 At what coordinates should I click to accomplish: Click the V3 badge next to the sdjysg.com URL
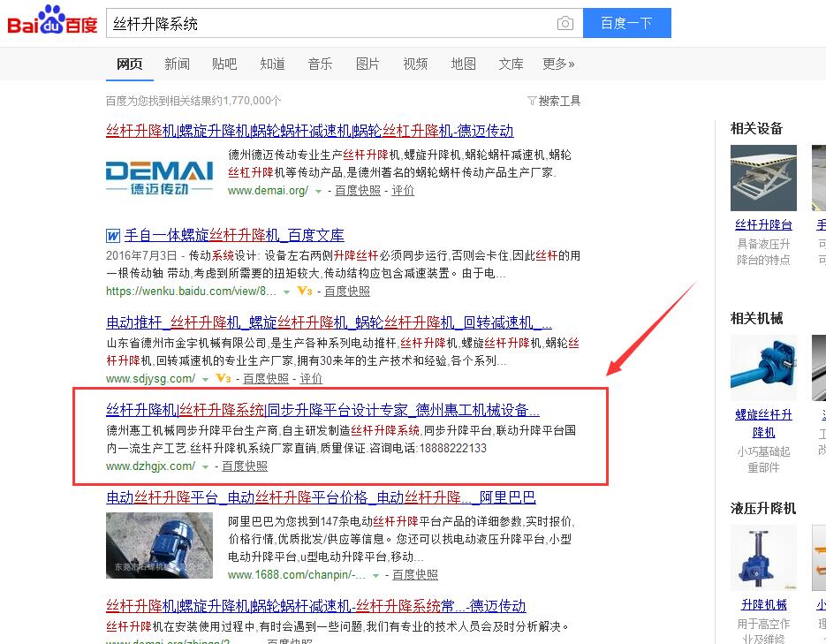pyautogui.click(x=223, y=379)
